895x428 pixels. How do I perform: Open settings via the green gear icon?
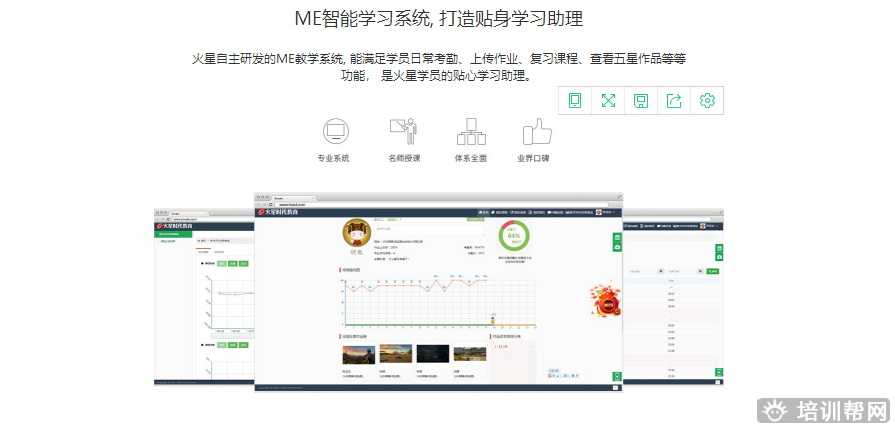[707, 100]
